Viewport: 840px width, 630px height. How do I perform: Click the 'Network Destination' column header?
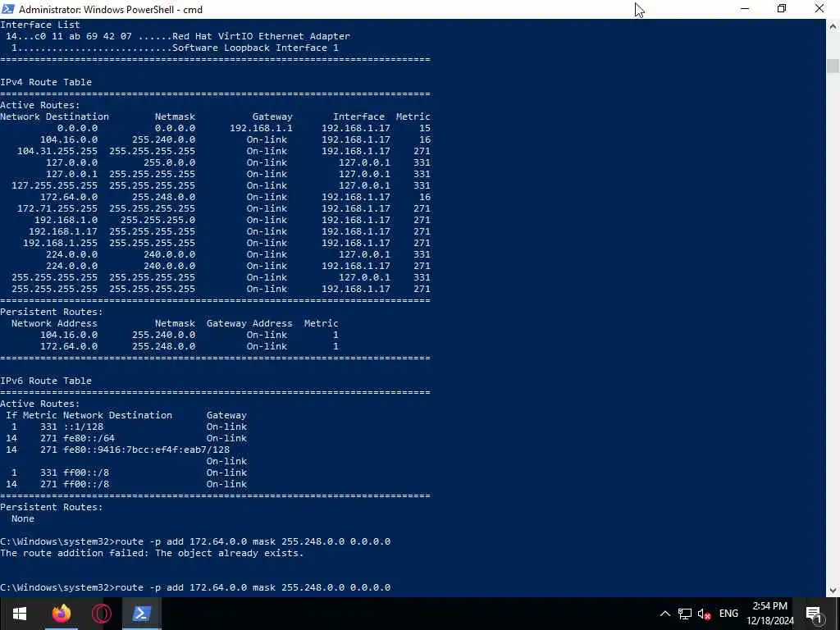click(x=55, y=116)
